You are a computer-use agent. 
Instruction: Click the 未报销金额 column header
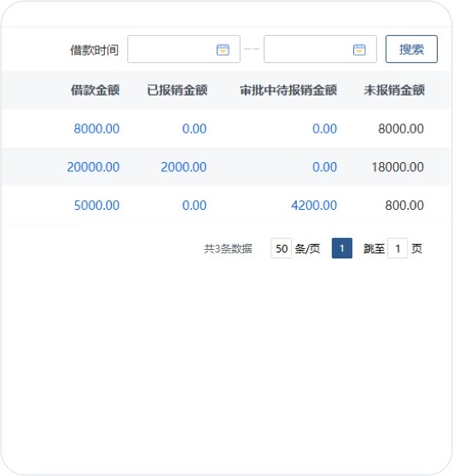[x=394, y=90]
